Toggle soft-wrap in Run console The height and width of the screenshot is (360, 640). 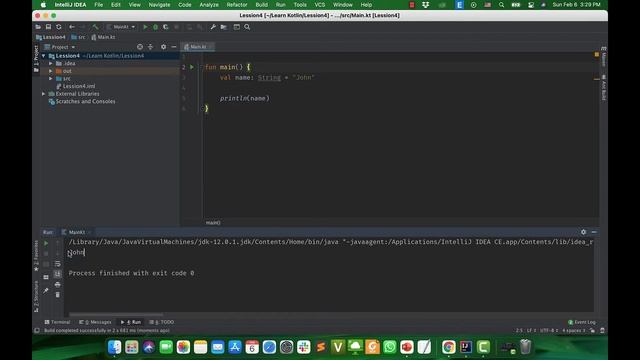[58, 264]
